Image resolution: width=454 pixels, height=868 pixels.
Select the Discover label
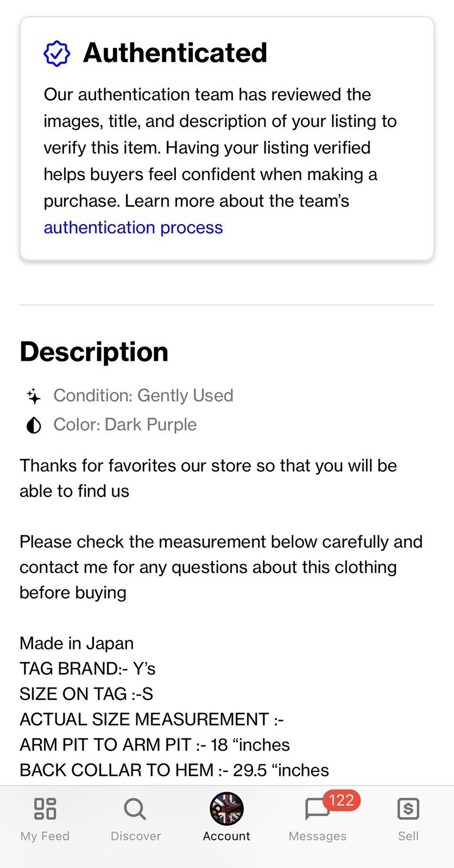point(136,836)
